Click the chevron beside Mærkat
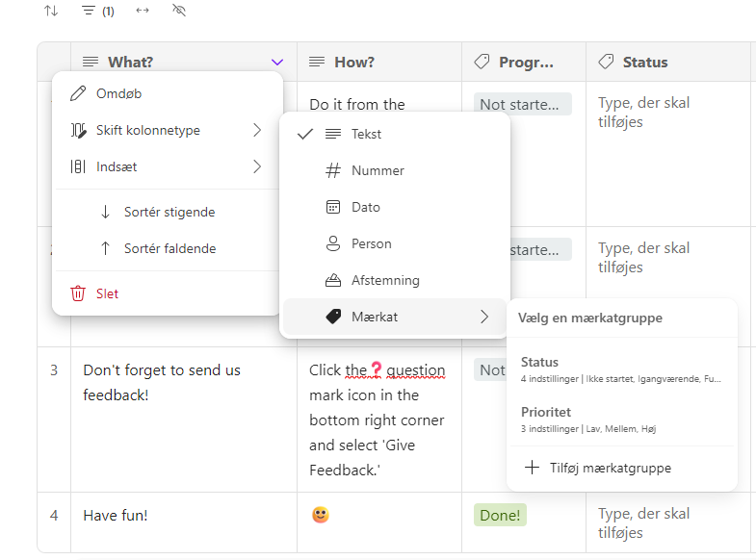 [484, 317]
